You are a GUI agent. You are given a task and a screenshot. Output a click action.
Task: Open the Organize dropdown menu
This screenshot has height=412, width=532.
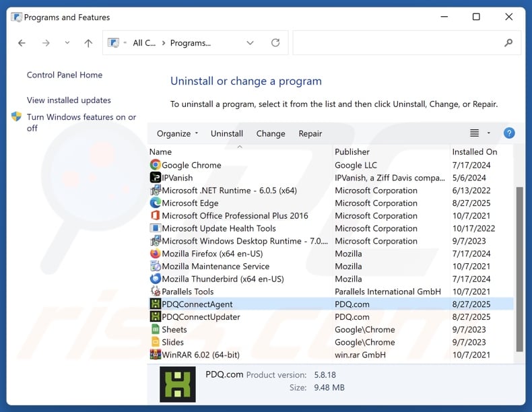[x=177, y=133]
